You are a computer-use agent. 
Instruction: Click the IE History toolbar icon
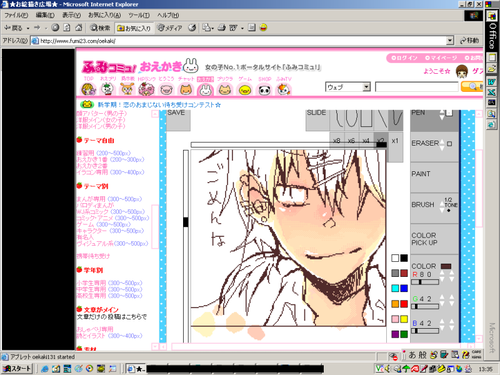click(192, 28)
